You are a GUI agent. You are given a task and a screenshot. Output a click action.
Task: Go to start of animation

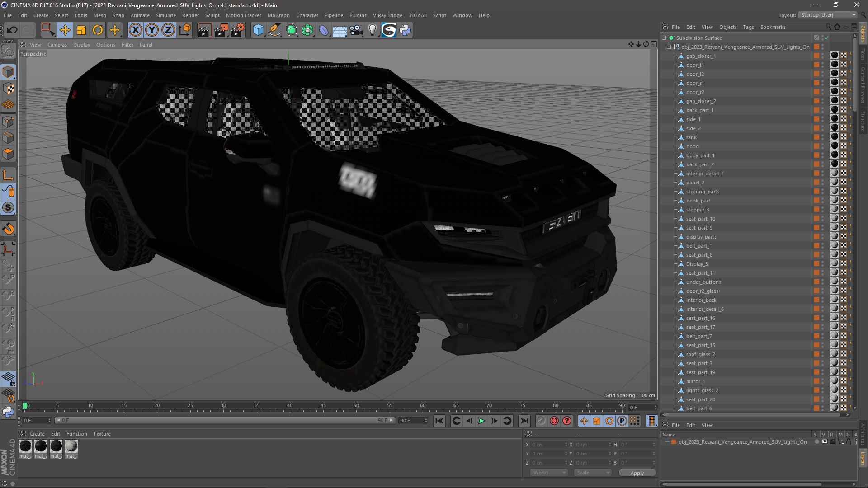coord(439,421)
